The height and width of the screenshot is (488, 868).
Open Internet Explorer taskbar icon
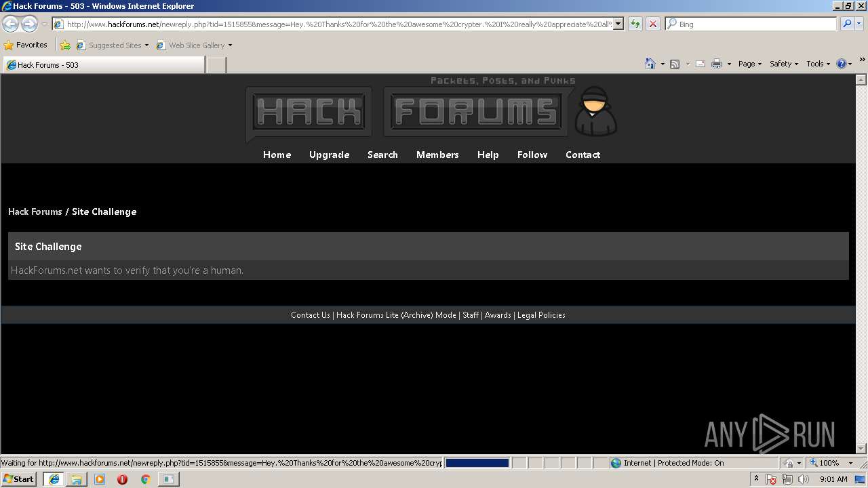pos(54,479)
